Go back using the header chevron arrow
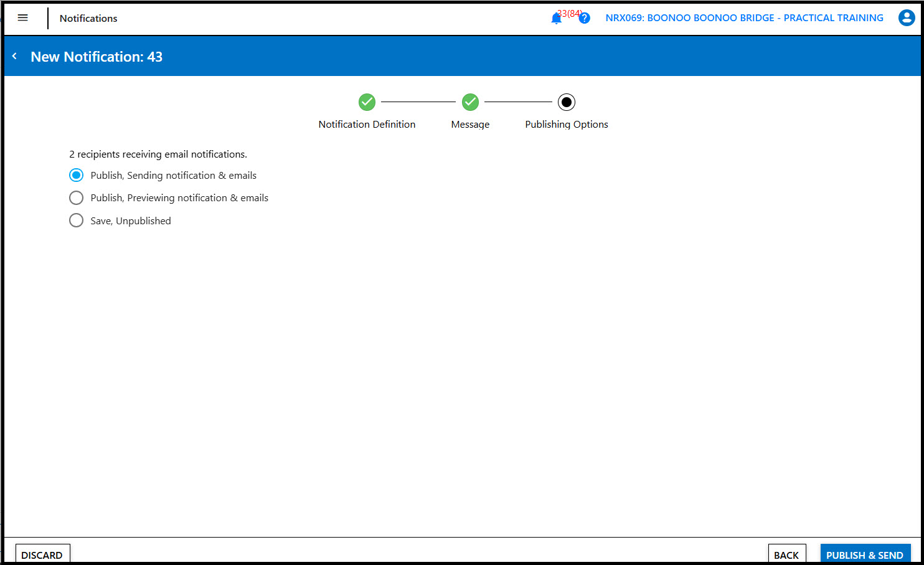The height and width of the screenshot is (565, 924). point(14,57)
